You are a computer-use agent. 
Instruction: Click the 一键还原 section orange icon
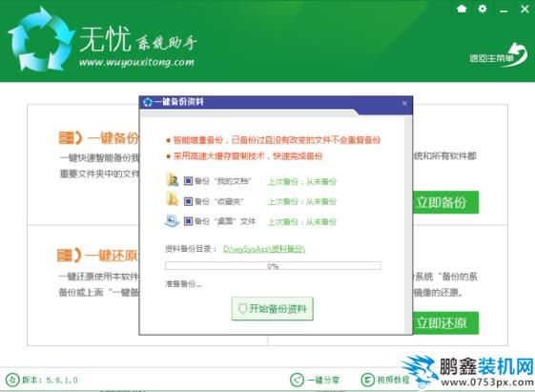coord(70,255)
